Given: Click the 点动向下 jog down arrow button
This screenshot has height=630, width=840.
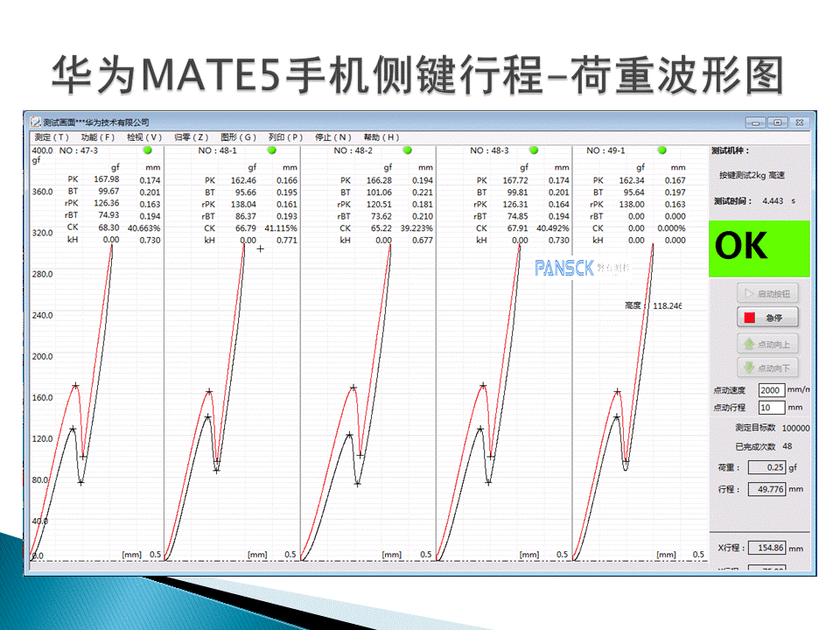Looking at the screenshot, I should coord(767,367).
